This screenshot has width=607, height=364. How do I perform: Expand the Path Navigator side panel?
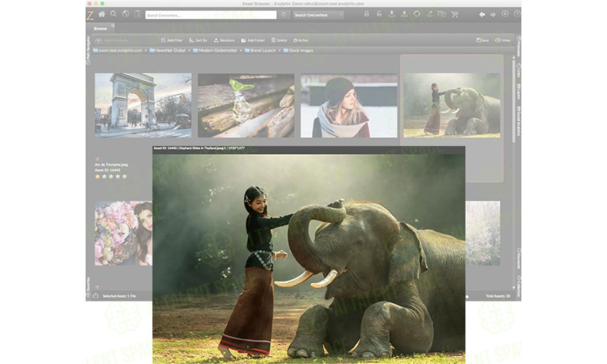coord(88,50)
